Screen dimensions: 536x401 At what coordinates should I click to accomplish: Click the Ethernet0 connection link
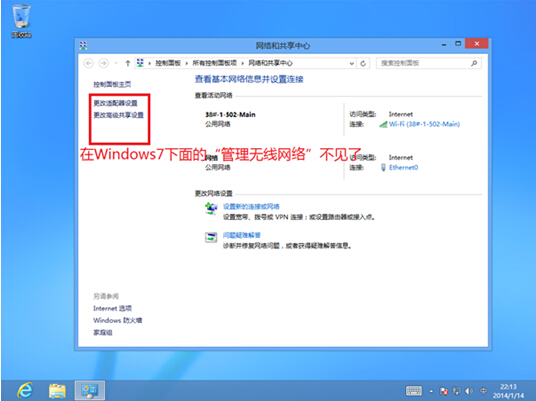[x=403, y=168]
